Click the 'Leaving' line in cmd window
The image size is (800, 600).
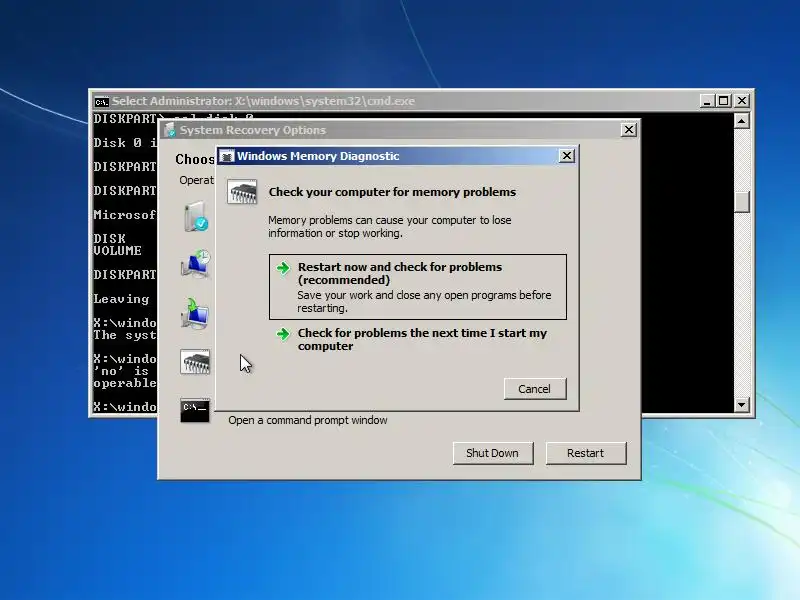point(121,298)
